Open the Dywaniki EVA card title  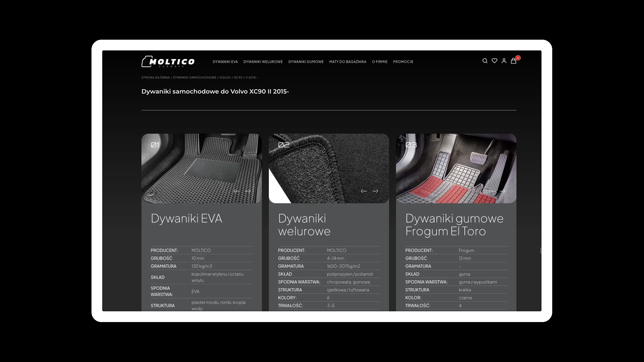[186, 218]
